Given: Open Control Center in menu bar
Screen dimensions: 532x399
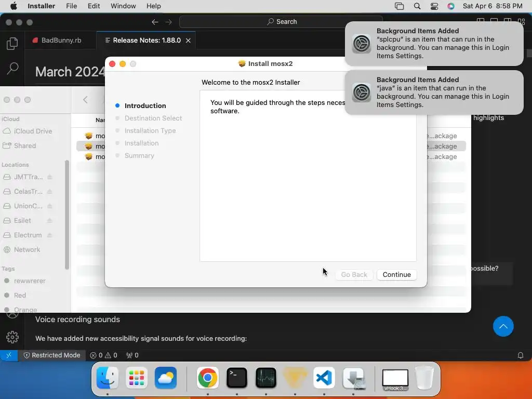Looking at the screenshot, I should pos(434,6).
